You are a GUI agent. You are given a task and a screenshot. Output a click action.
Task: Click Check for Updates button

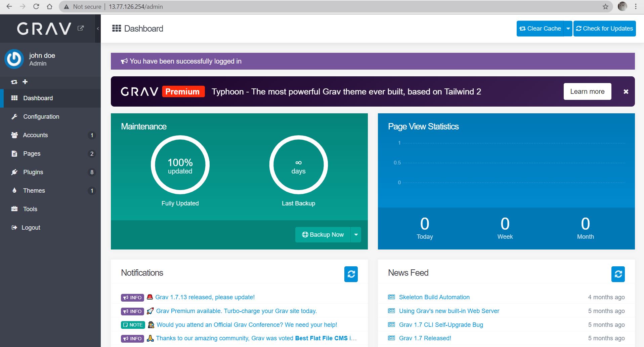coord(604,29)
